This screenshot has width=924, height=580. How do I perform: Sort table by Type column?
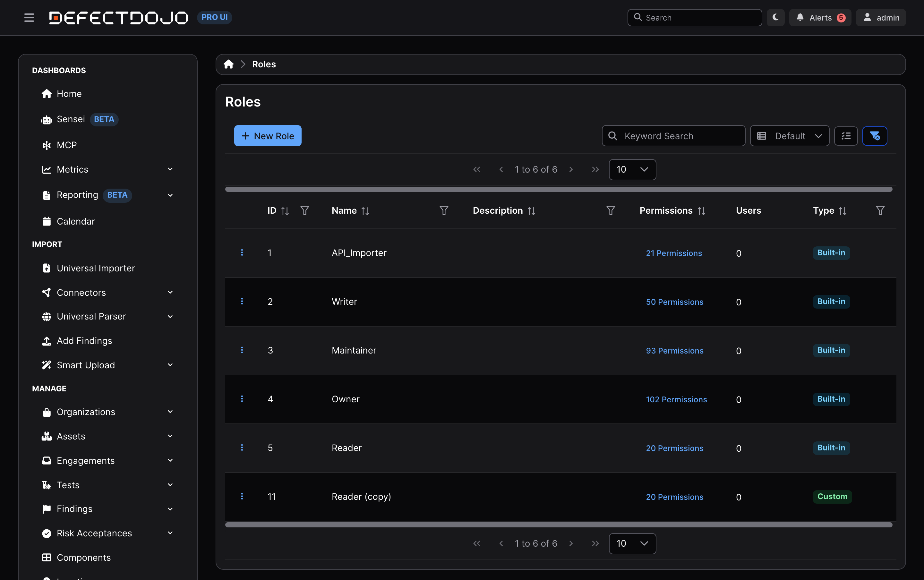[x=842, y=211]
